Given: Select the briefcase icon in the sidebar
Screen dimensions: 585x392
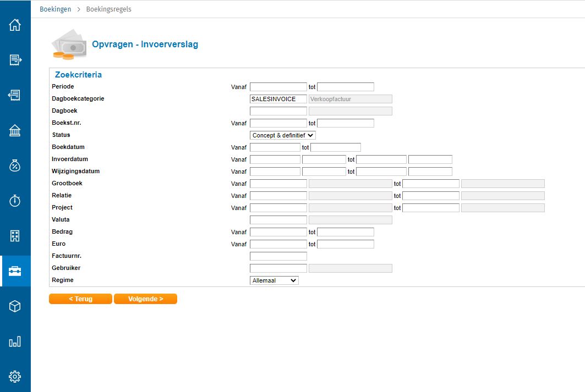Looking at the screenshot, I should [x=15, y=271].
